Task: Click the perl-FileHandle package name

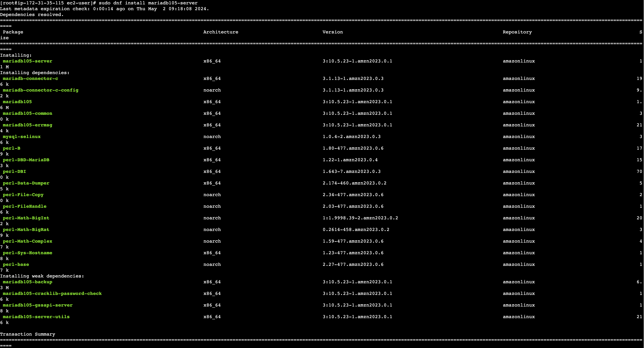Action: click(x=25, y=206)
